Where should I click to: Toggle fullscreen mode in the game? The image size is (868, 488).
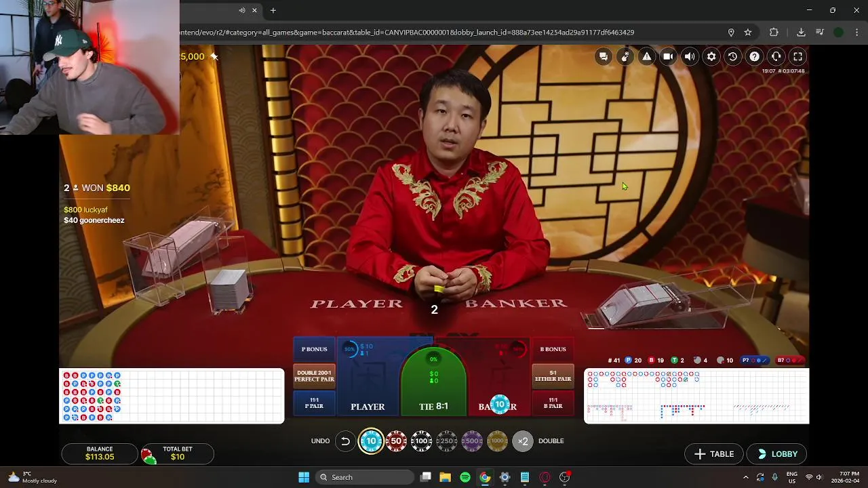798,57
